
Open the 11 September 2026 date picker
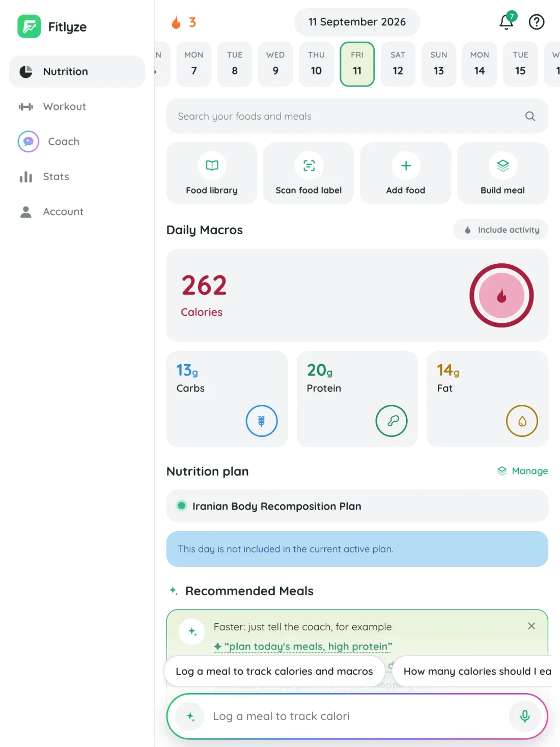tap(357, 22)
